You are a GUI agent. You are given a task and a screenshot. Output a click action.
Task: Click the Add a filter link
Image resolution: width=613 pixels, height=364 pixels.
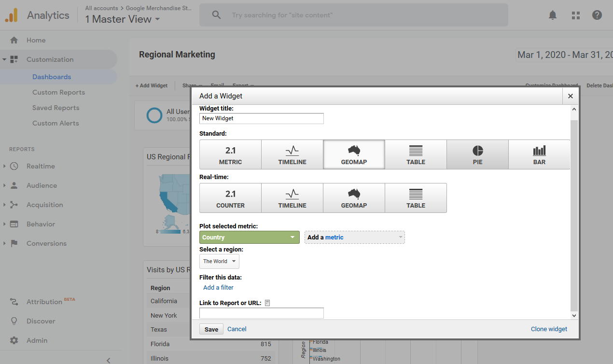tap(218, 287)
